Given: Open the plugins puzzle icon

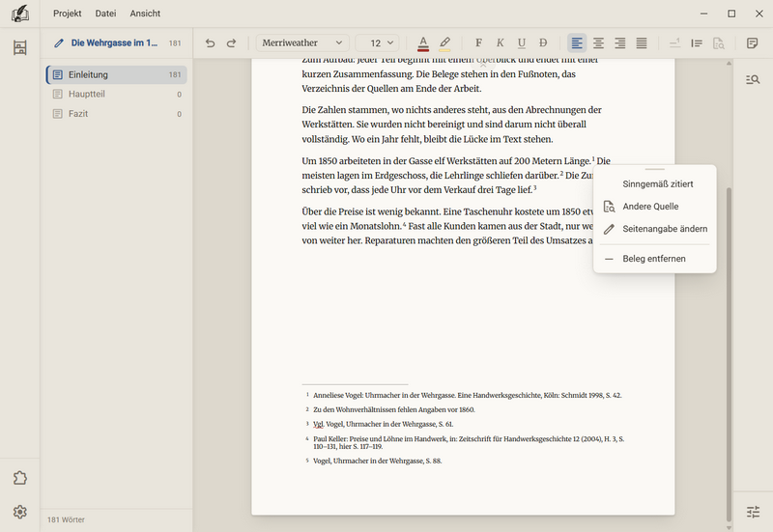Looking at the screenshot, I should (19, 478).
